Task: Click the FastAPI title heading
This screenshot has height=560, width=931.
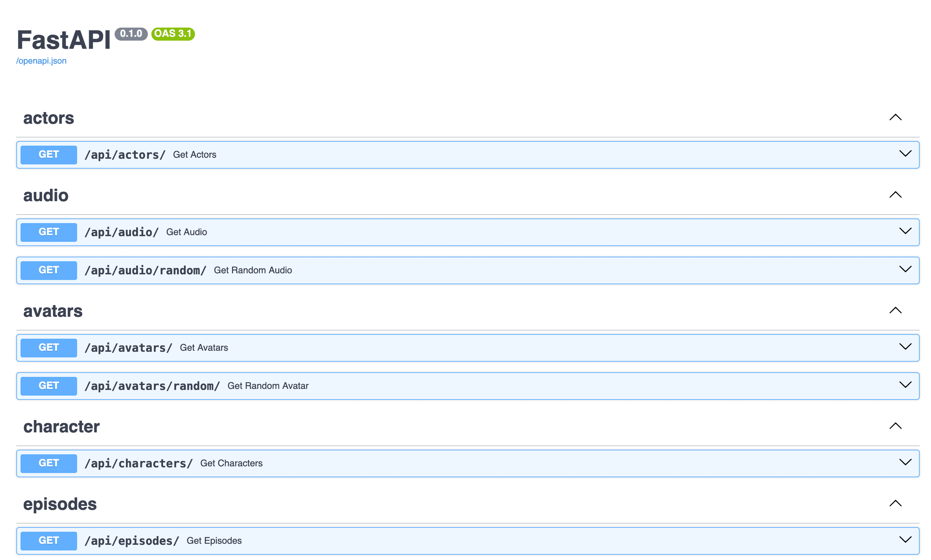Action: 63,40
